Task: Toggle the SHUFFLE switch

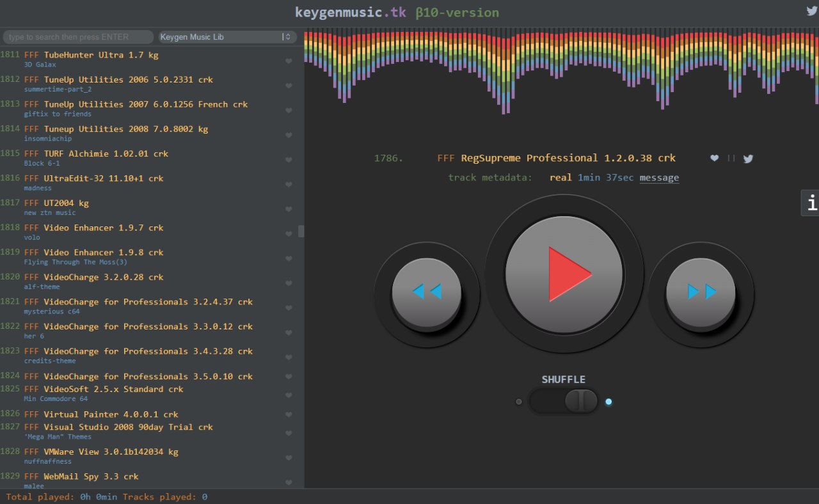Action: pyautogui.click(x=564, y=401)
